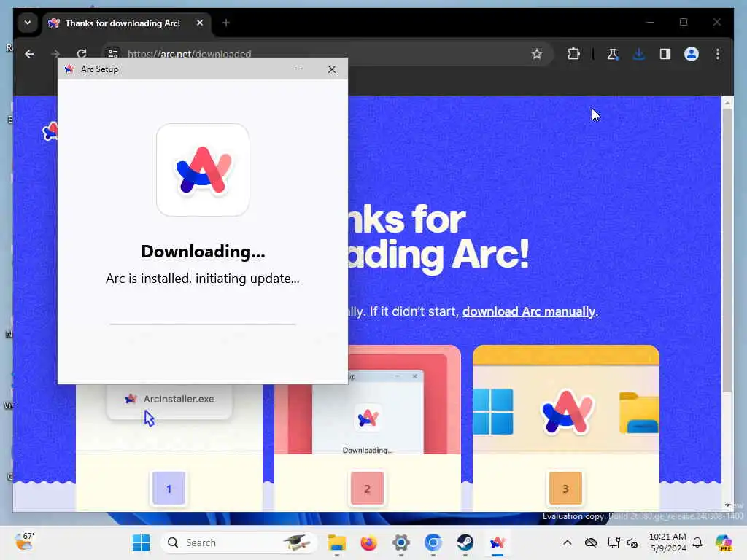Follow the 'download Arc manually' link
This screenshot has height=560, width=747.
click(529, 311)
